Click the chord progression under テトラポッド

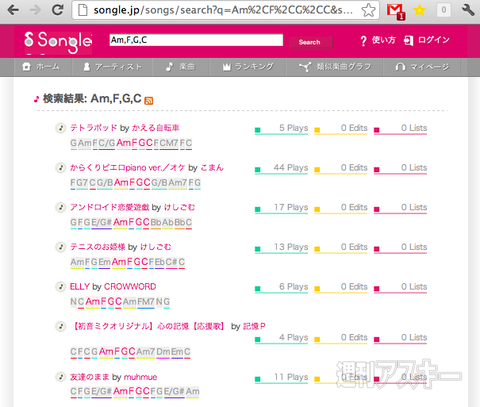pos(131,143)
